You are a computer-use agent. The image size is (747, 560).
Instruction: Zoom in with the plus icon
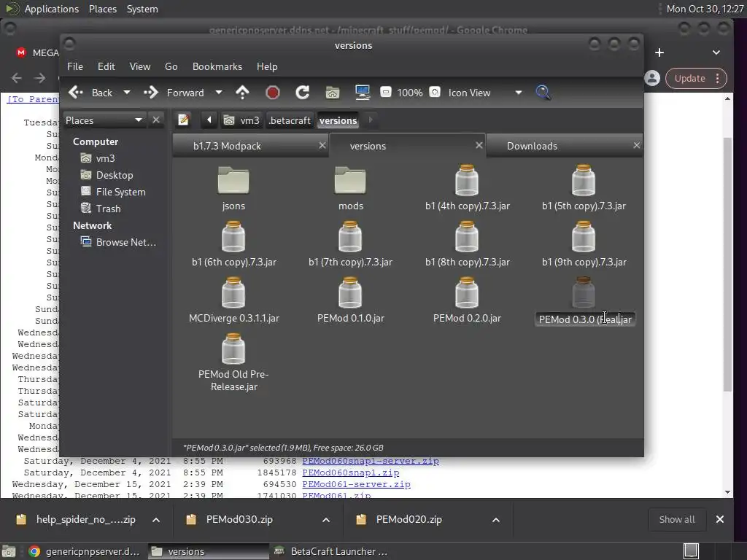tap(435, 92)
